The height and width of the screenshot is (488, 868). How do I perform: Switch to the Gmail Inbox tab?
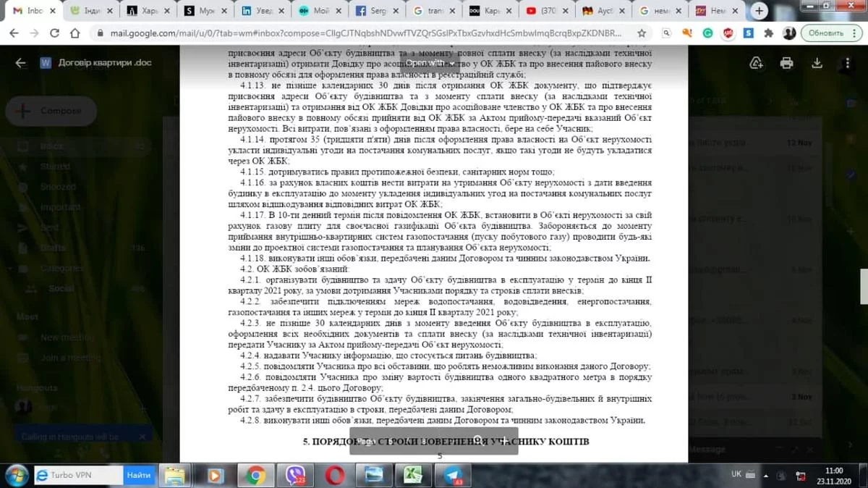pyautogui.click(x=34, y=11)
